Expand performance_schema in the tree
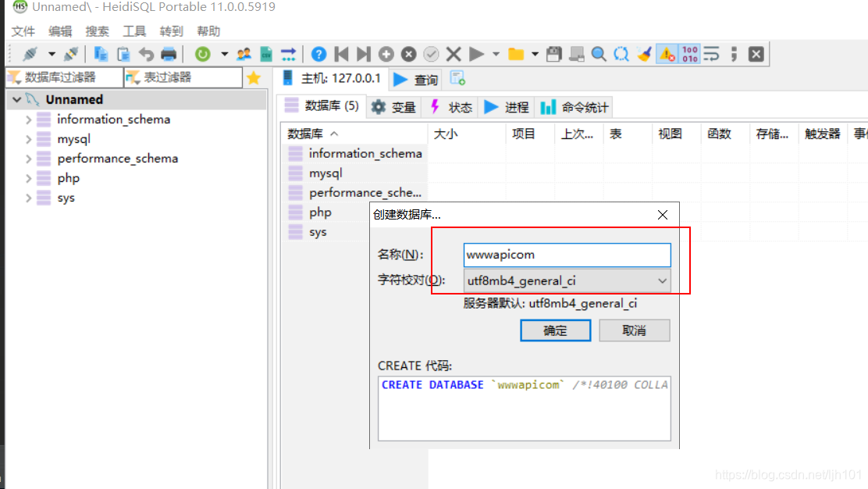Screen dimensions: 868x489 coord(29,159)
